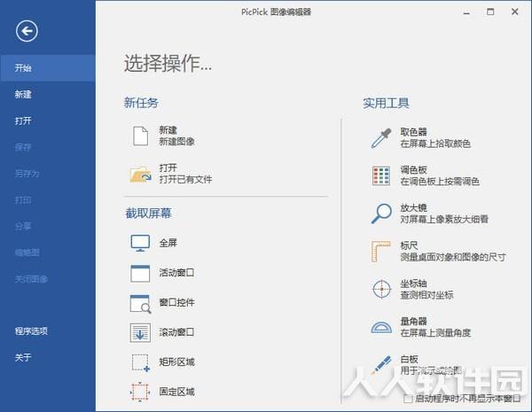Click the 窗口控件 magnifier window icon
The width and height of the screenshot is (532, 412).
140,303
